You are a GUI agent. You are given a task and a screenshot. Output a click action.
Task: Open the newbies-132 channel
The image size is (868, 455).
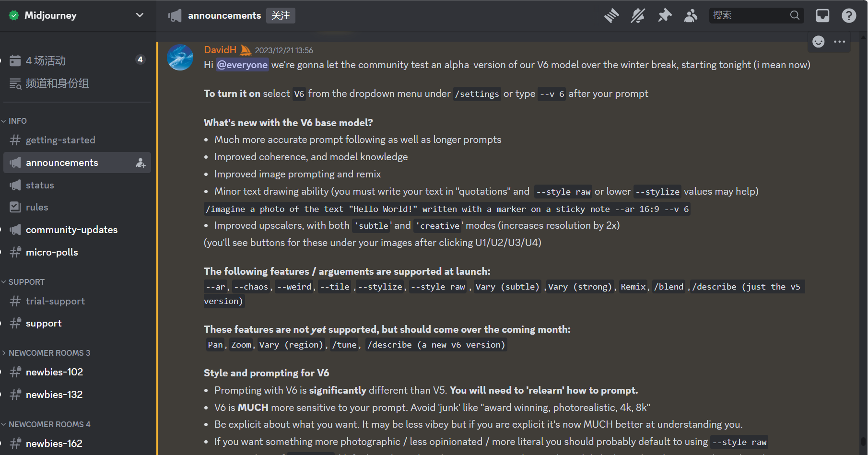[77, 395]
